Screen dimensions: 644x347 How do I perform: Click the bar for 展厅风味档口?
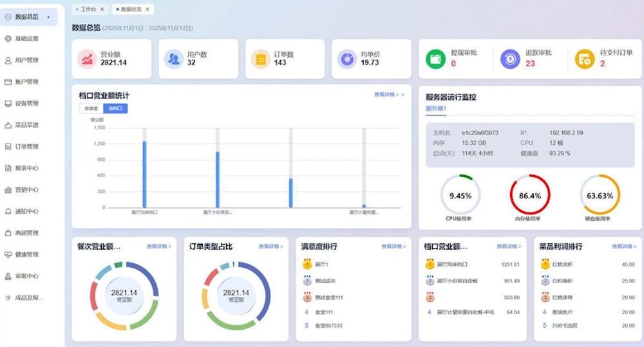(x=144, y=174)
